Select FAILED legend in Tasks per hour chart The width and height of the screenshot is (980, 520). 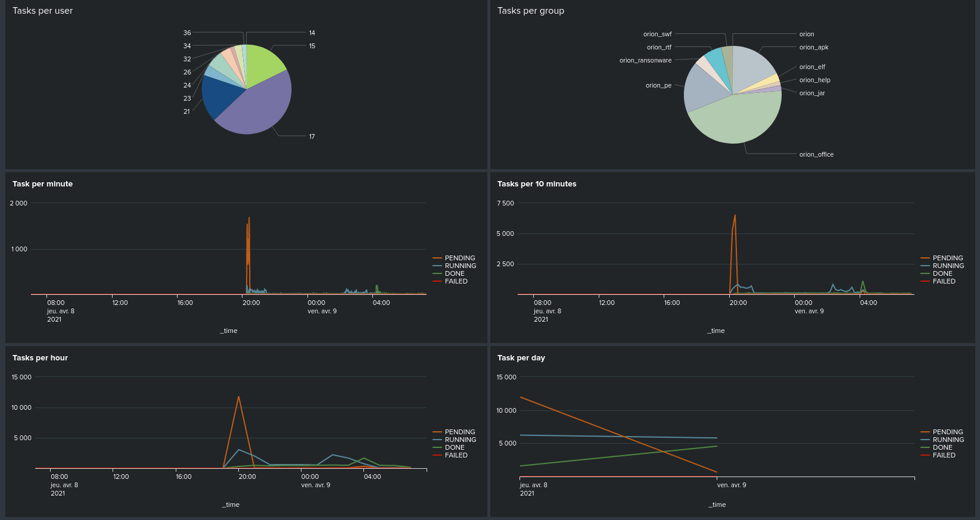450,455
